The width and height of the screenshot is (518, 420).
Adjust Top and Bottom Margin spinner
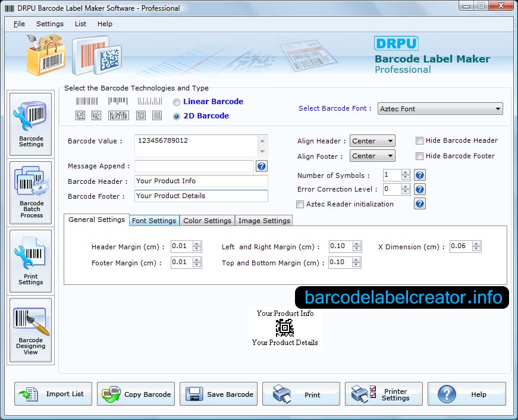click(x=356, y=262)
